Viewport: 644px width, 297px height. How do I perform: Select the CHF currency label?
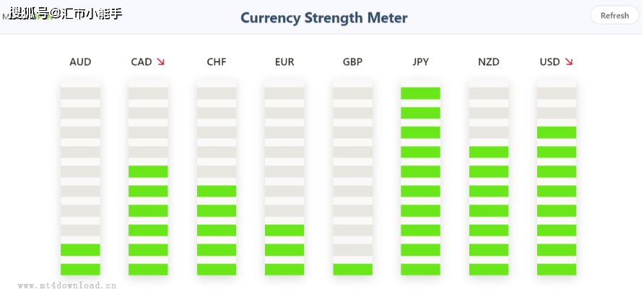(x=217, y=62)
